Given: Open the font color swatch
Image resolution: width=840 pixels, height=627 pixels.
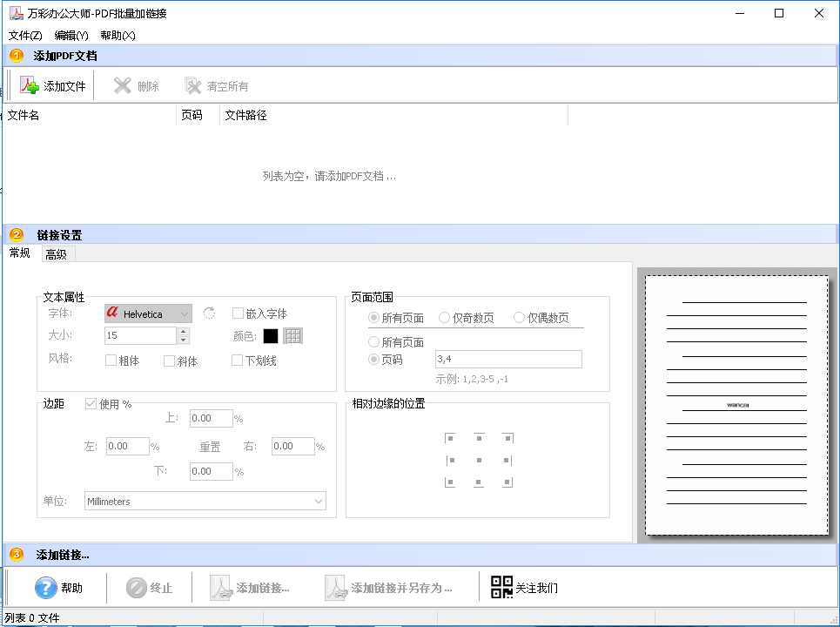Looking at the screenshot, I should [271, 335].
